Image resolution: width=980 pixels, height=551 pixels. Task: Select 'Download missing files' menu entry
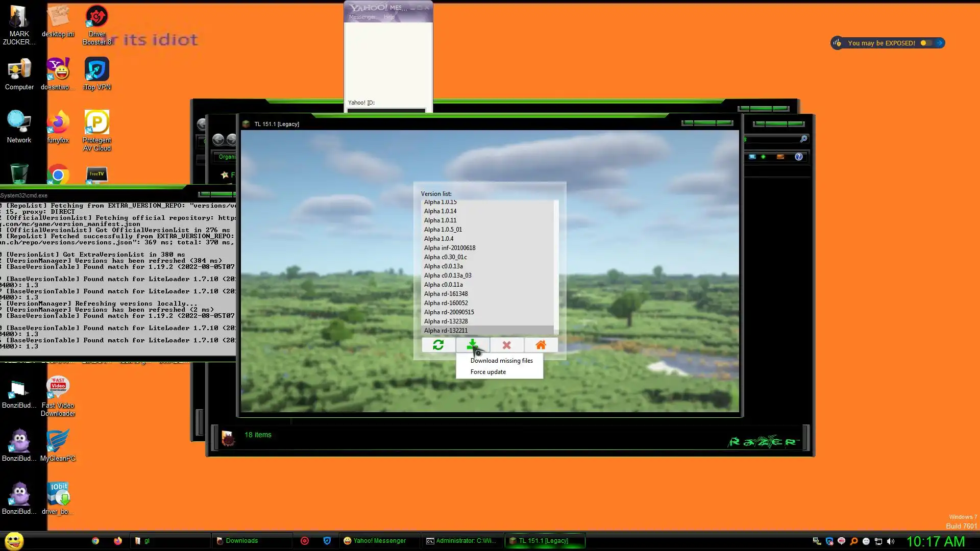point(501,361)
